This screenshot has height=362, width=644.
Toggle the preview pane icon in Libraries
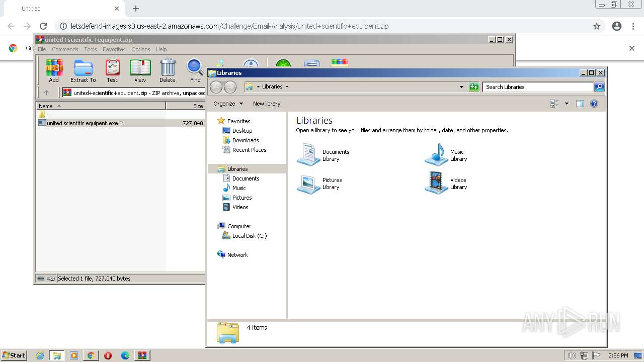click(580, 104)
